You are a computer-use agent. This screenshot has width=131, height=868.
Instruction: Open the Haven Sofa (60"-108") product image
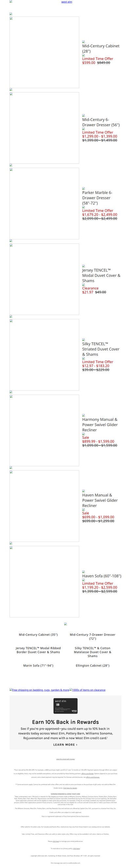pos(44,582)
